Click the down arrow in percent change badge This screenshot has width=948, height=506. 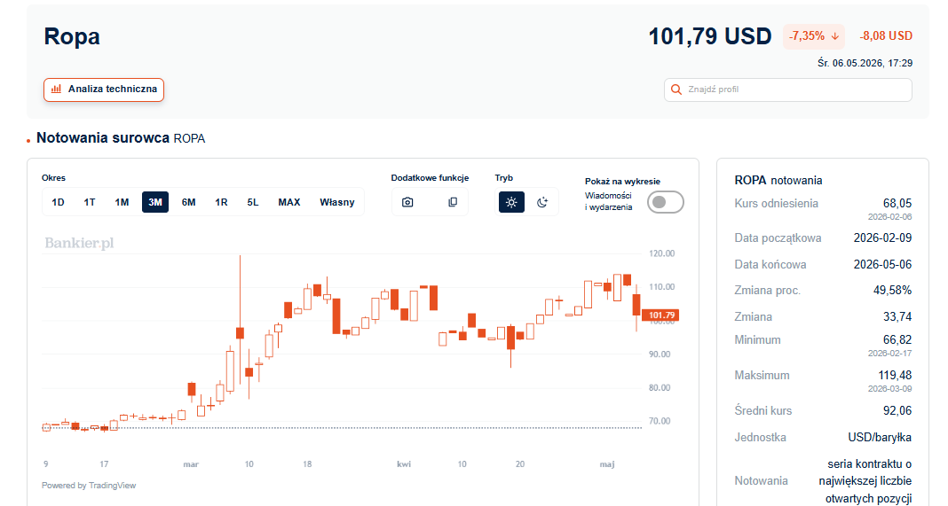click(x=835, y=36)
